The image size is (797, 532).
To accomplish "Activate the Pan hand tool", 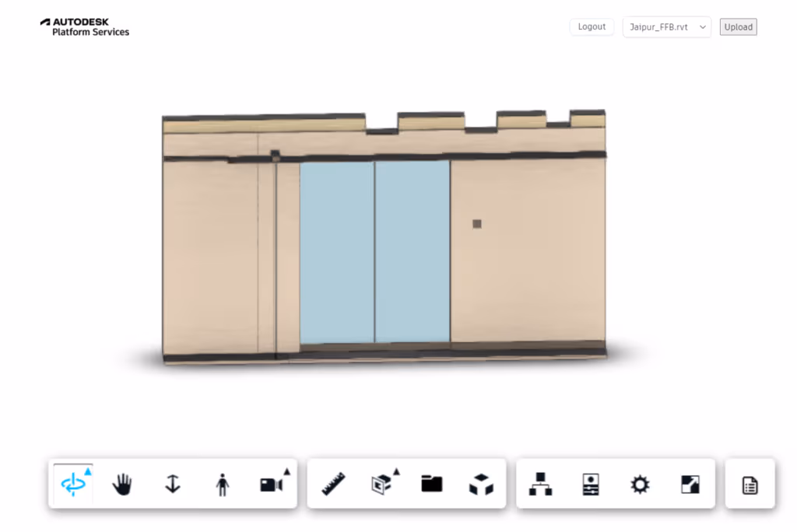I will [x=122, y=485].
